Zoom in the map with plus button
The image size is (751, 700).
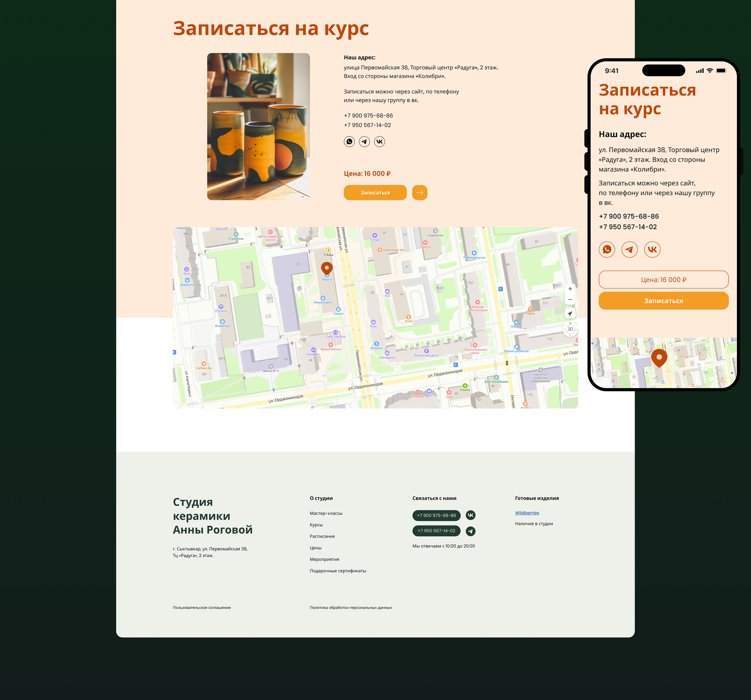click(x=570, y=289)
